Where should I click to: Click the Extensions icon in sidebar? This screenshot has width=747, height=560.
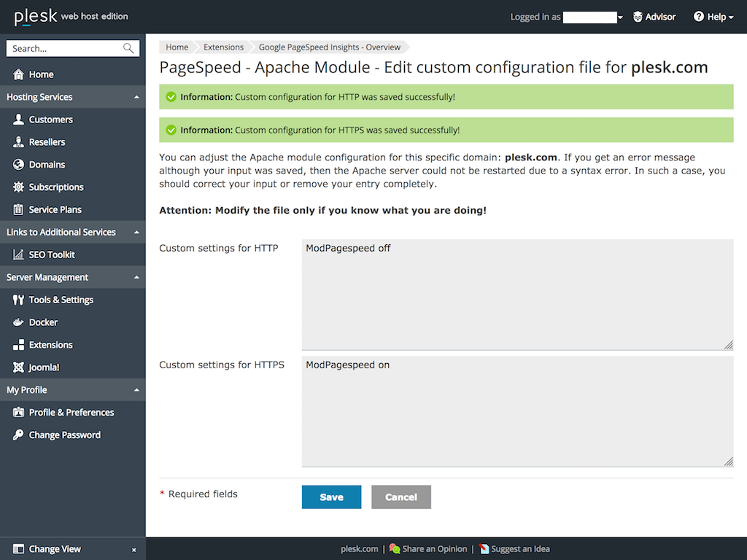click(x=19, y=345)
